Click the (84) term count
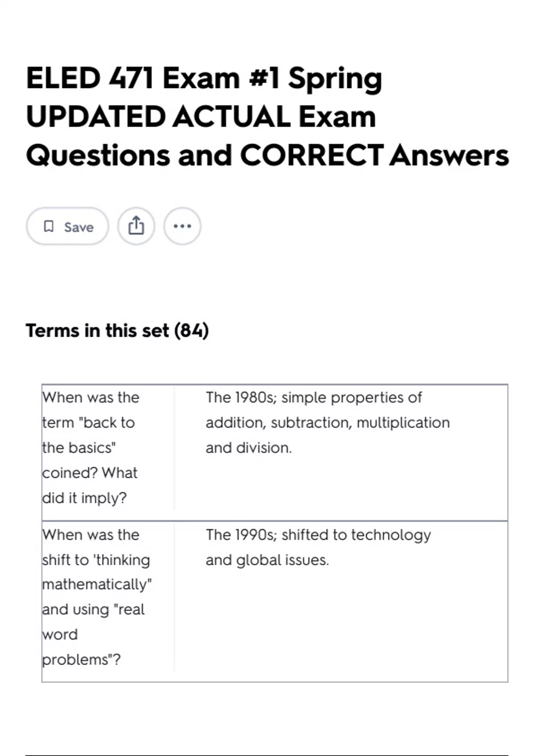Screen dimensions: 534x756 [191, 331]
